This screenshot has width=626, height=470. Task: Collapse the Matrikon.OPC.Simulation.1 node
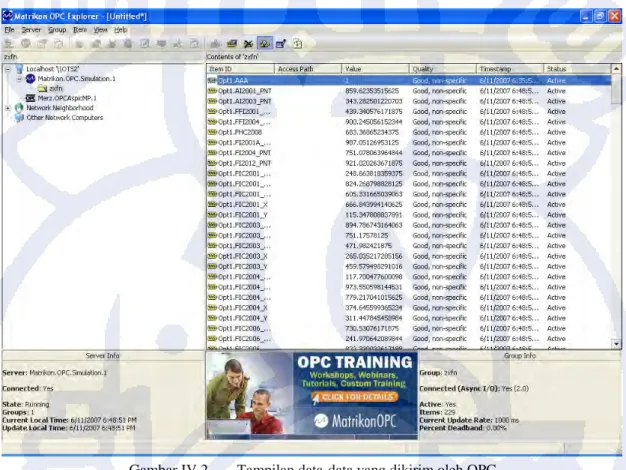click(19, 79)
